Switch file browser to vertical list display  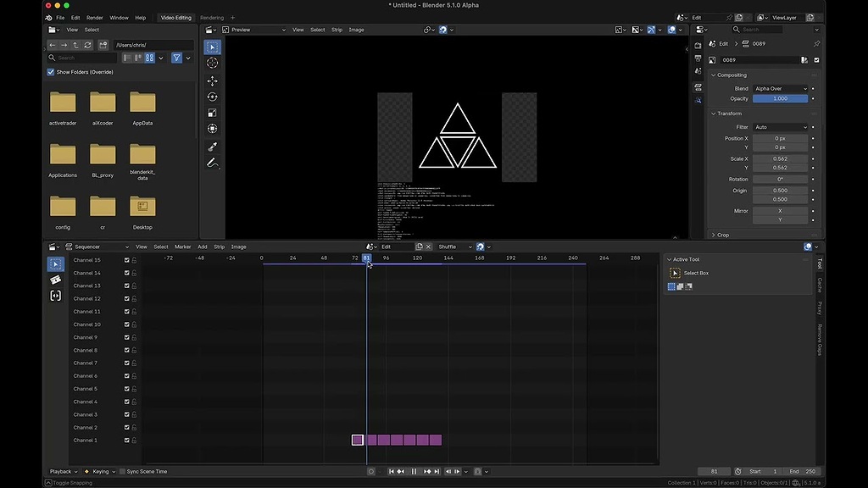pos(127,58)
